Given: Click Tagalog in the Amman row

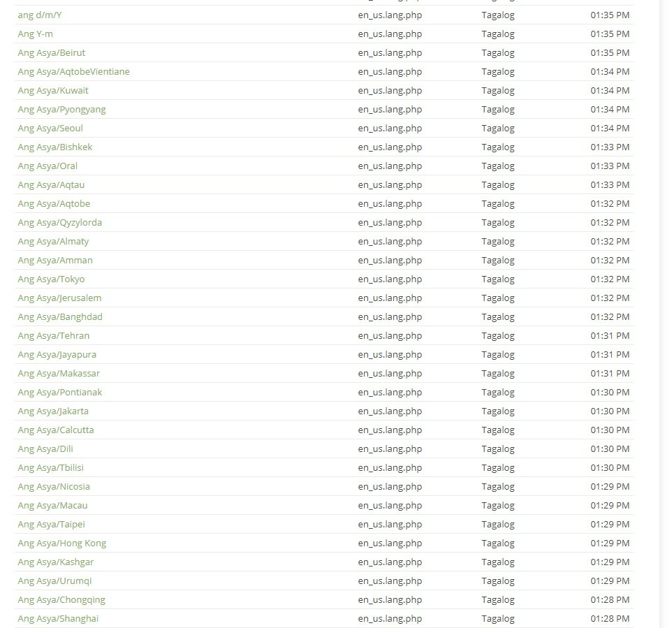Looking at the screenshot, I should [x=498, y=260].
